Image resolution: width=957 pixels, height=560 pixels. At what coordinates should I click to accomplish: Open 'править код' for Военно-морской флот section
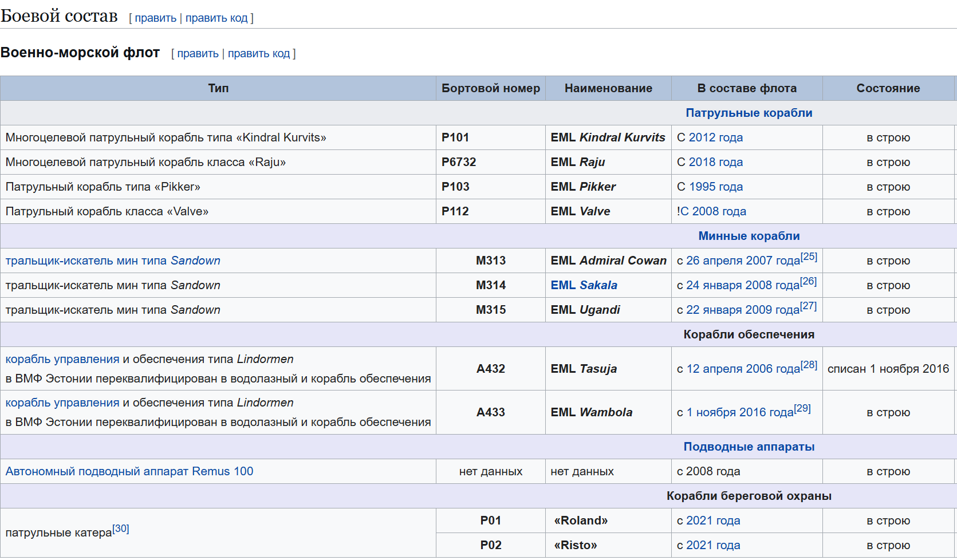pyautogui.click(x=258, y=53)
